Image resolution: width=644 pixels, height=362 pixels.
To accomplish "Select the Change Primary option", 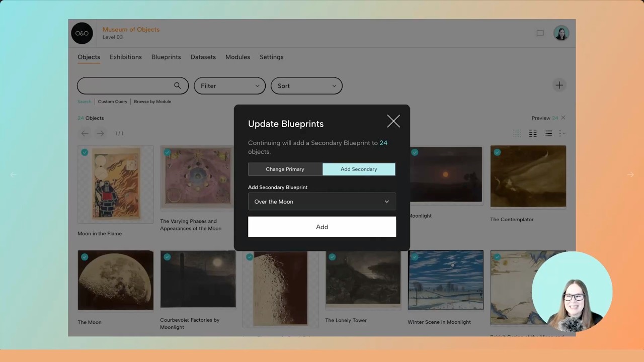I will coord(285,169).
